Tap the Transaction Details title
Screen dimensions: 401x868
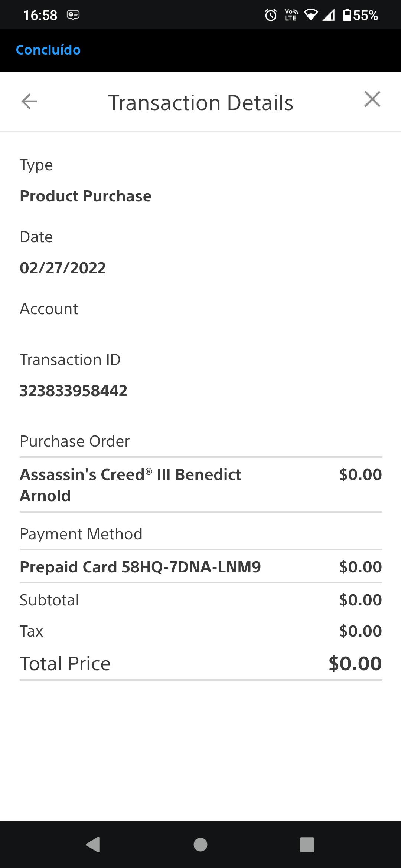(200, 103)
